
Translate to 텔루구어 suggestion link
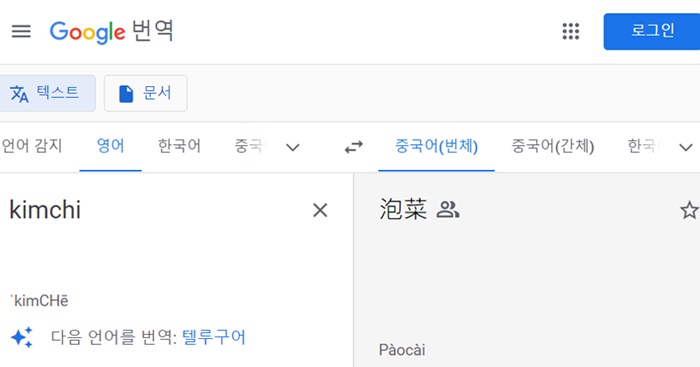(x=214, y=337)
